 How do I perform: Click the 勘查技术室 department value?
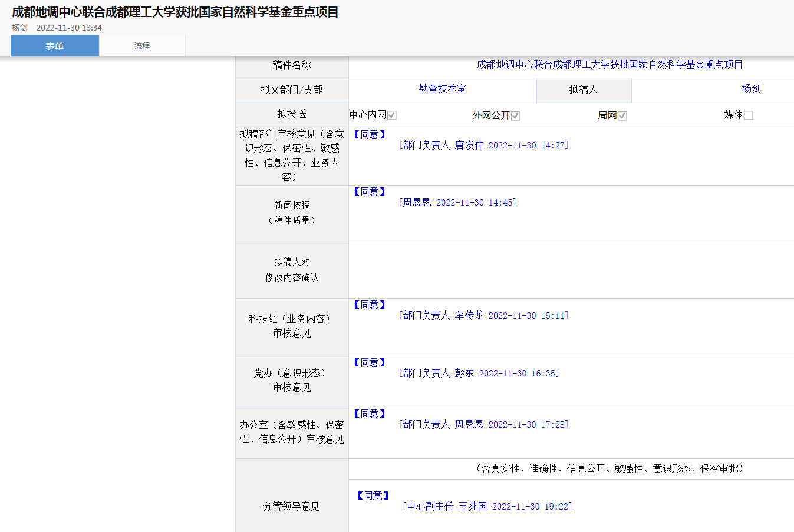(x=442, y=89)
